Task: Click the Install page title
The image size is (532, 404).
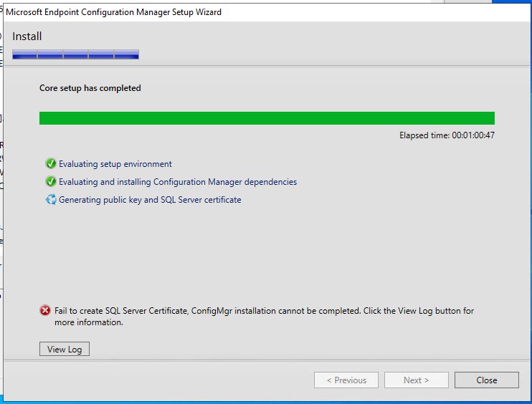Action: pos(27,37)
